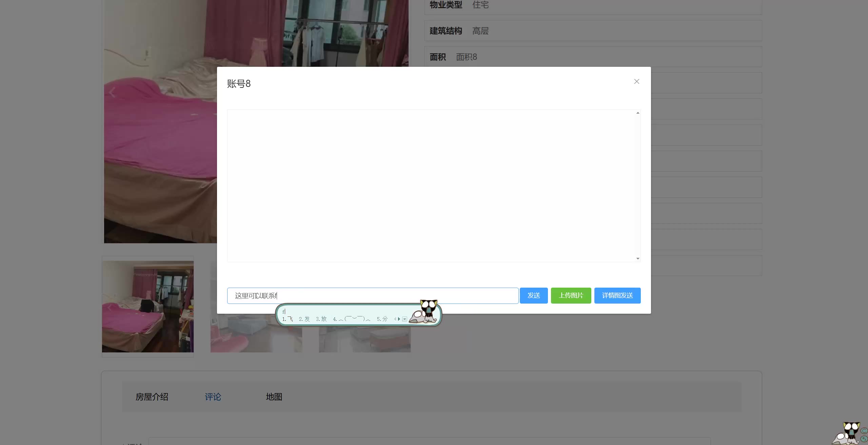This screenshot has width=868, height=445.
Task: Switch to the 地图 tab
Action: [x=274, y=397]
